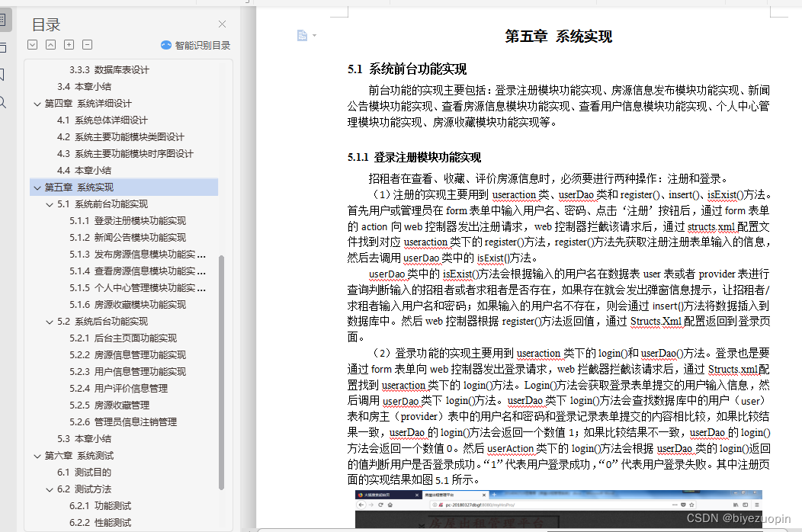Click the minus icon to demote heading level
This screenshot has width=802, height=532.
(x=88, y=44)
